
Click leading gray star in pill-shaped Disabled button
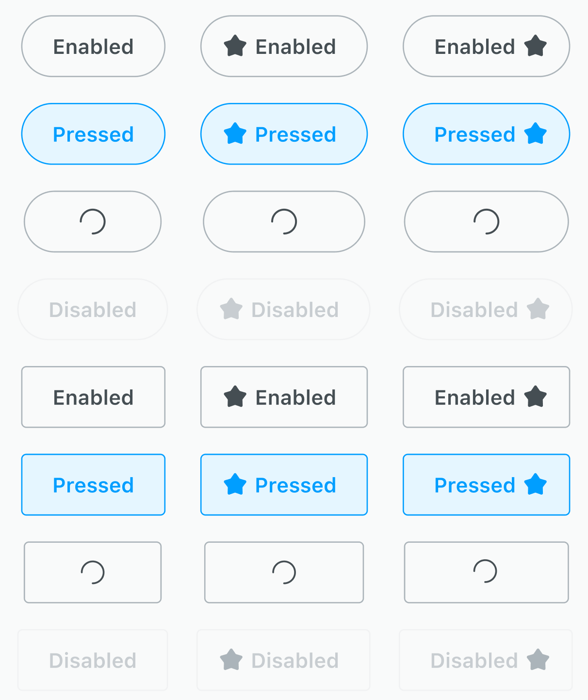(231, 309)
